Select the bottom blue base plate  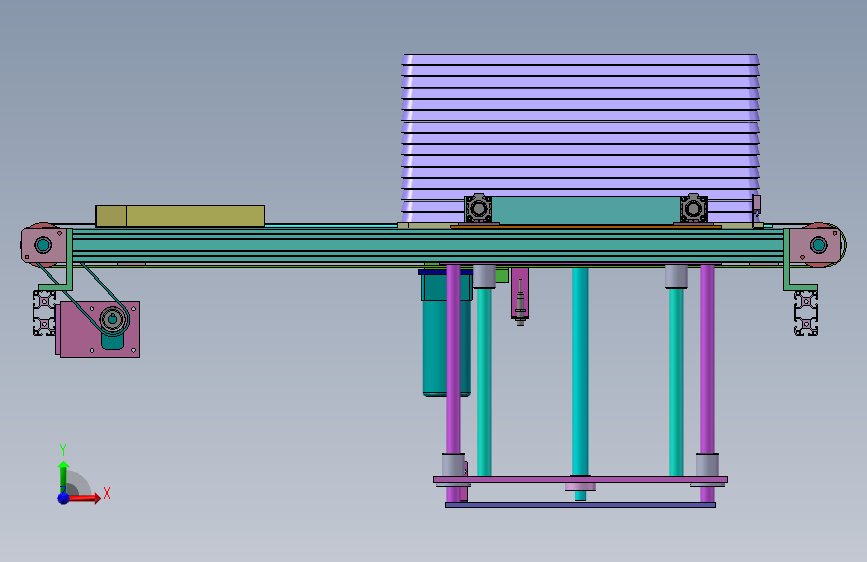coord(581,505)
